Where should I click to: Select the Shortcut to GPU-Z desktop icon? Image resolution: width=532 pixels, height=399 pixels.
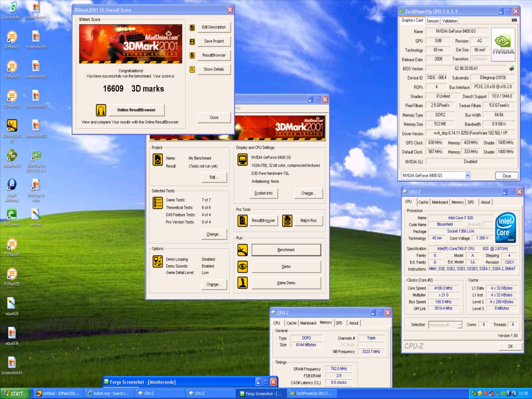point(36,161)
